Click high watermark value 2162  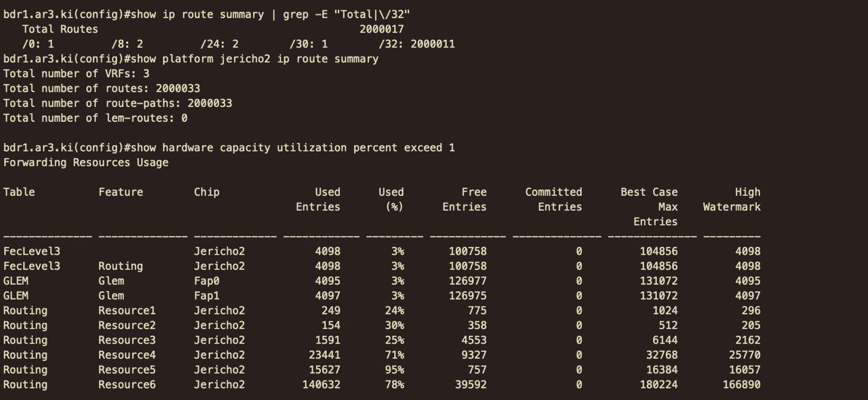tap(748, 340)
